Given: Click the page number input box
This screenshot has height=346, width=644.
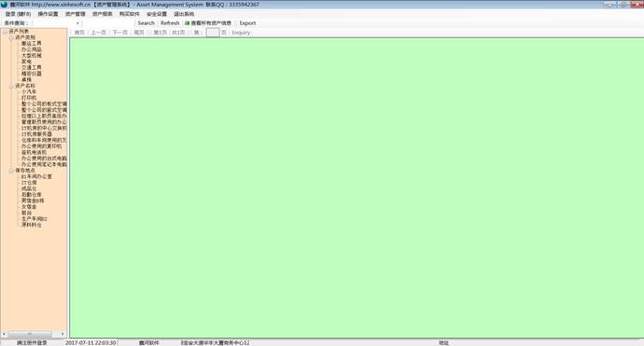Looking at the screenshot, I should tap(213, 33).
